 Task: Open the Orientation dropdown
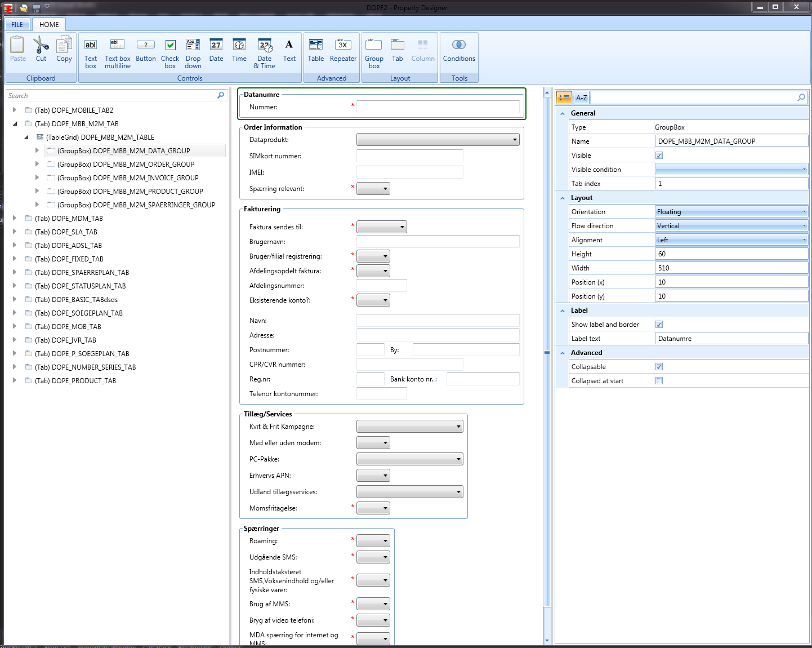731,212
